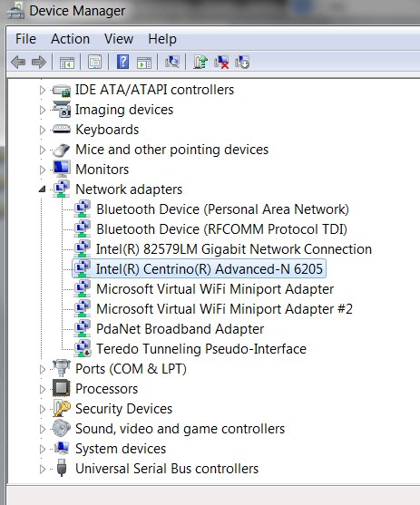Open the View menu

pyautogui.click(x=119, y=39)
